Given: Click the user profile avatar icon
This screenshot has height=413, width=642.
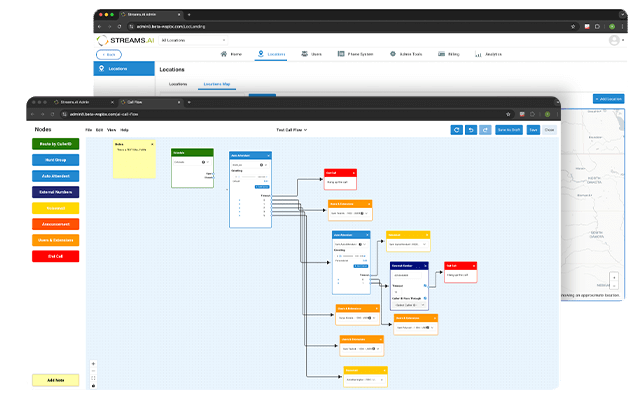Looking at the screenshot, I should (x=613, y=40).
